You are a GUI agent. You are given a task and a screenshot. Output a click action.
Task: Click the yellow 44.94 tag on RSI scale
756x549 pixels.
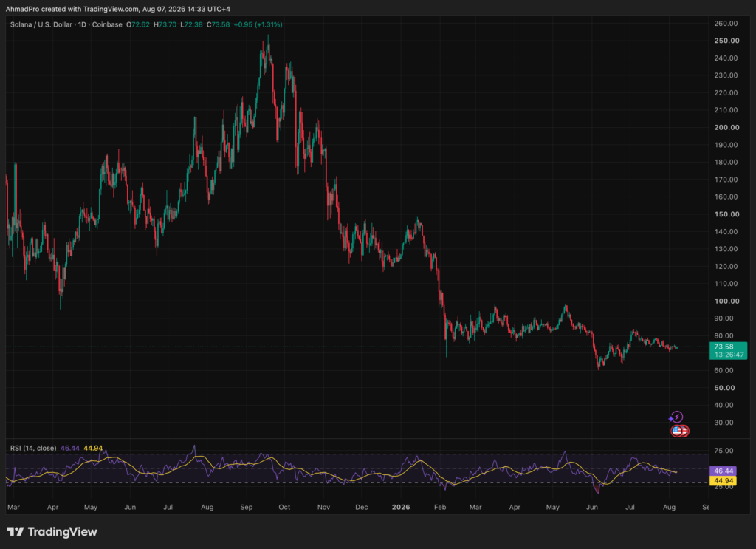[723, 480]
